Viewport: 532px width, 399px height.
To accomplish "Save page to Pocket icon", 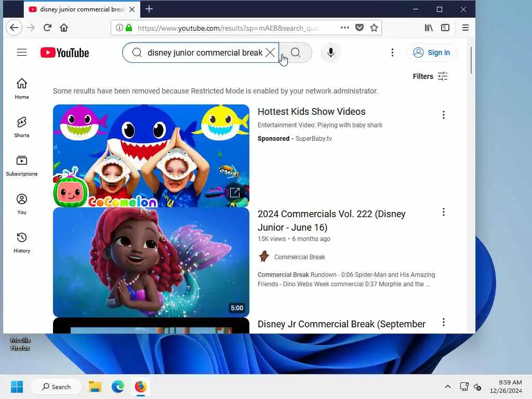I will 360,28.
